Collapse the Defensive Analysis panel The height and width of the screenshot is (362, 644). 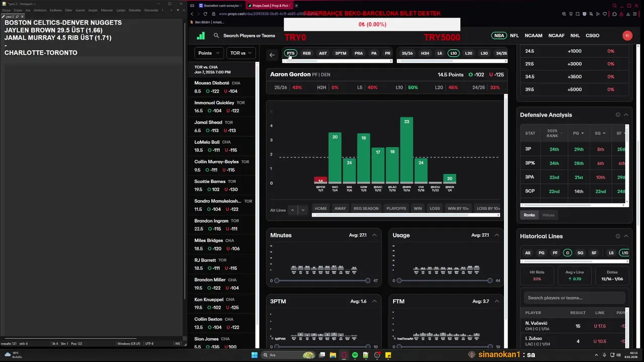click(626, 115)
